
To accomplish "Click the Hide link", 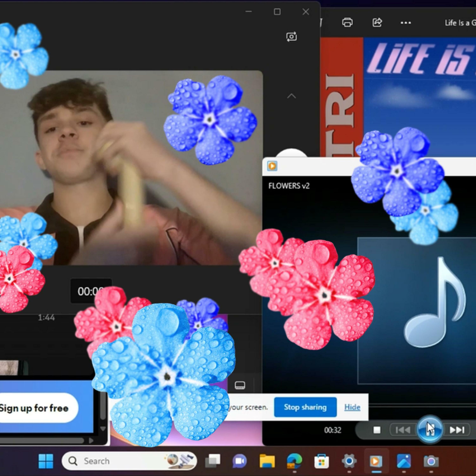I will click(x=352, y=407).
